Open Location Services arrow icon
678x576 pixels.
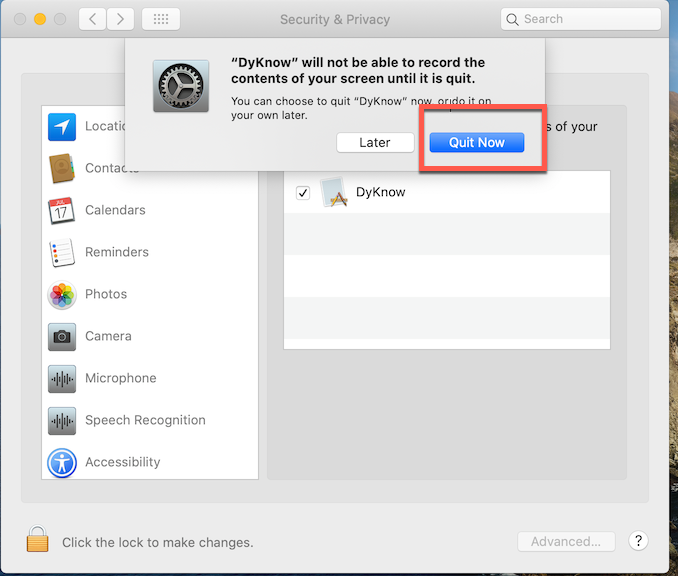pyautogui.click(x=62, y=127)
